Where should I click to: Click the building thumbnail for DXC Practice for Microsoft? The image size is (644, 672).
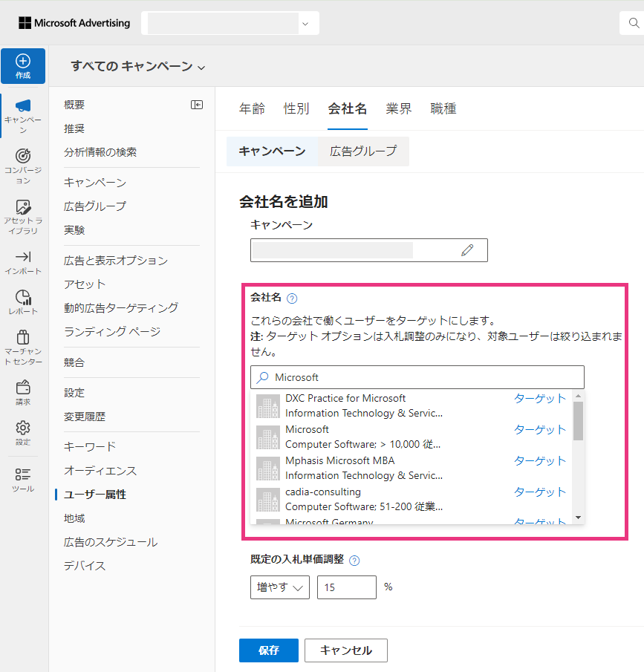click(268, 406)
